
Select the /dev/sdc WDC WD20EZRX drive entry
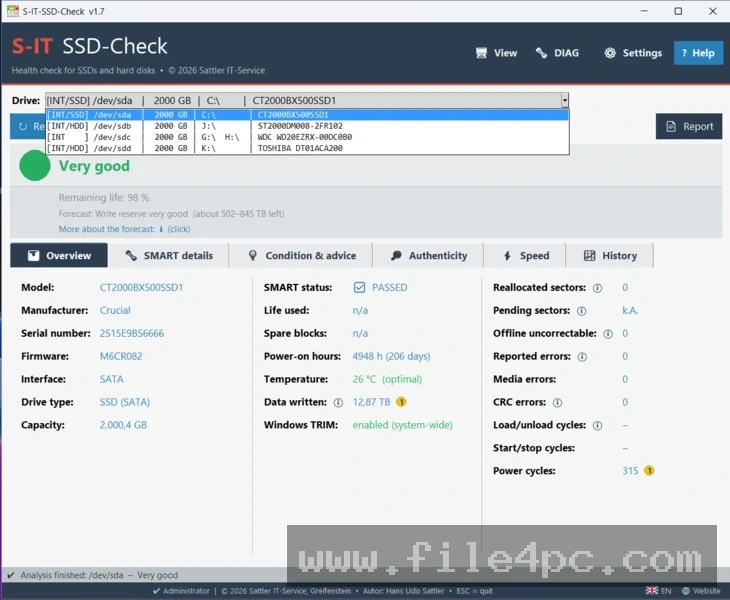[307, 137]
